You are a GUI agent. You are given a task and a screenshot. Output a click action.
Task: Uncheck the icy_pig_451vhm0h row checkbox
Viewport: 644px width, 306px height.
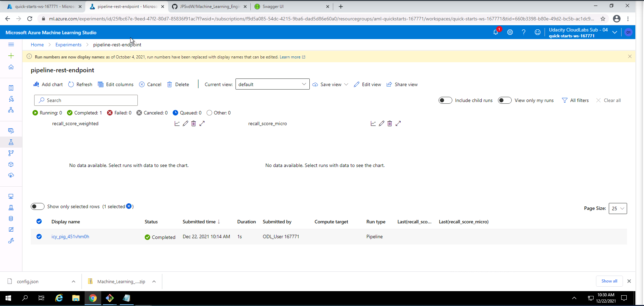[x=39, y=237]
